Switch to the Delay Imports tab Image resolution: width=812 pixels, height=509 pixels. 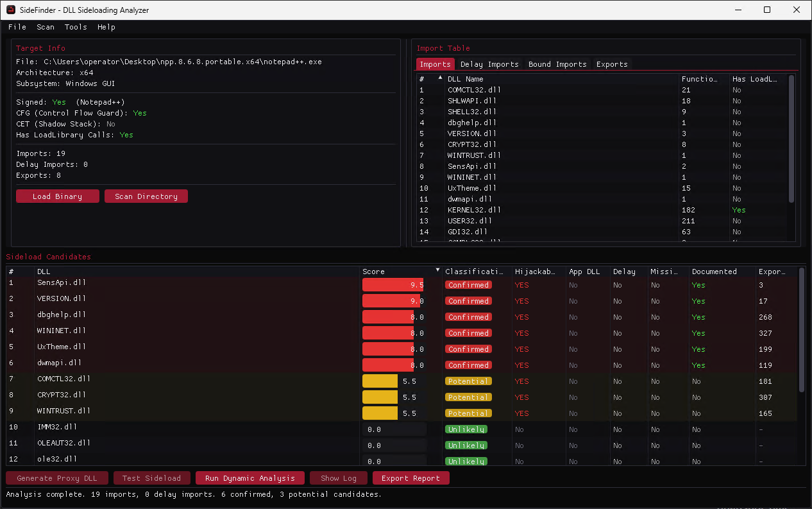[x=489, y=64]
